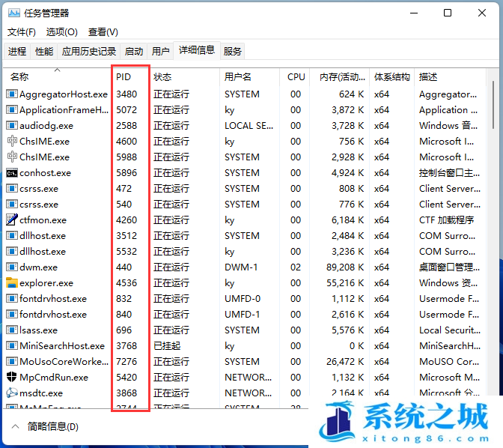Sort by the 用户名 column header
This screenshot has height=448, width=503.
point(249,76)
